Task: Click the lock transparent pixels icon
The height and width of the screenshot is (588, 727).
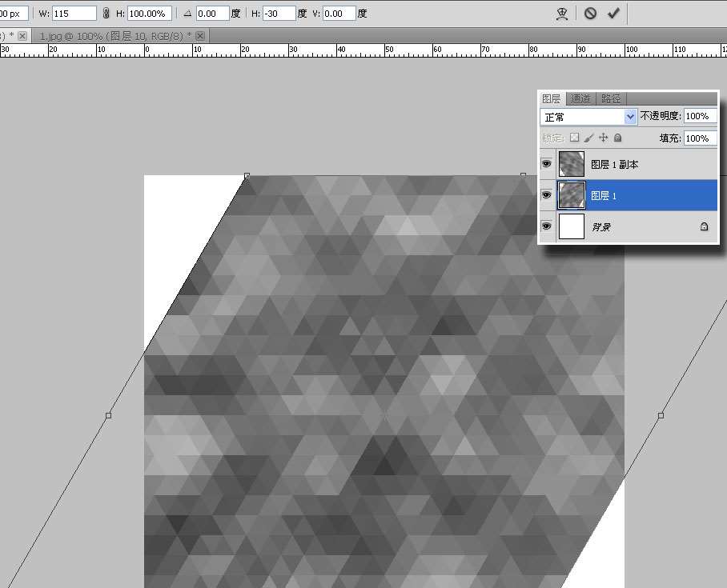Action: point(574,138)
